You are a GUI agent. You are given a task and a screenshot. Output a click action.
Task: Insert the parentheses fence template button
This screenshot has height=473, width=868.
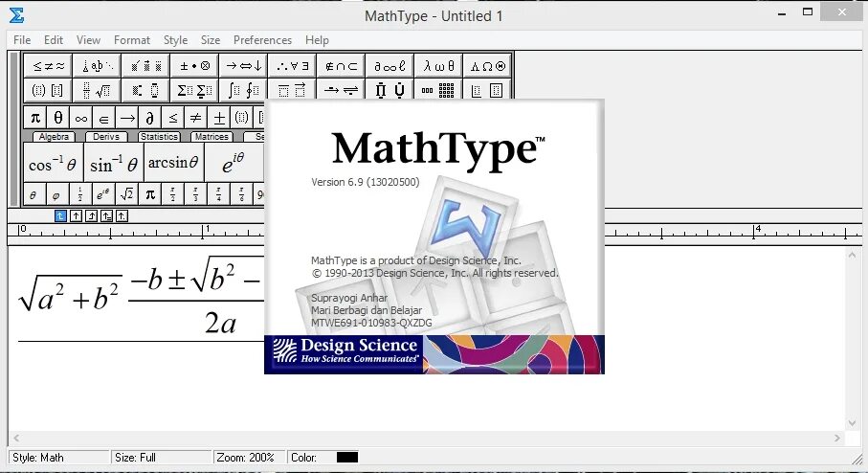pyautogui.click(x=241, y=118)
